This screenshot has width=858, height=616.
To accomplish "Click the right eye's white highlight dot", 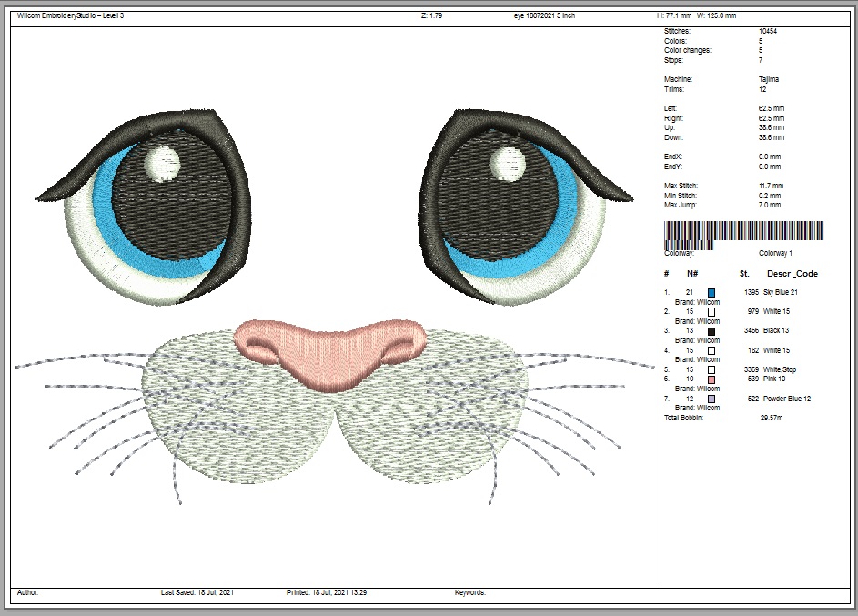I will [x=504, y=164].
